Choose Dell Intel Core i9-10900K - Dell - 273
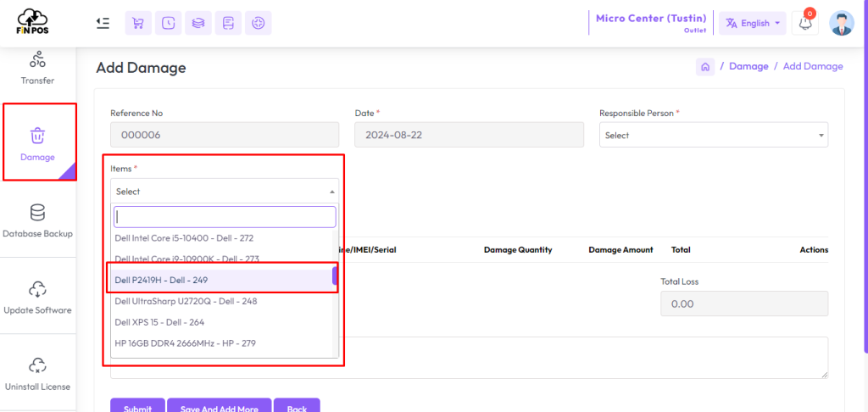Screen dimensions: 868x412 pyautogui.click(x=221, y=259)
